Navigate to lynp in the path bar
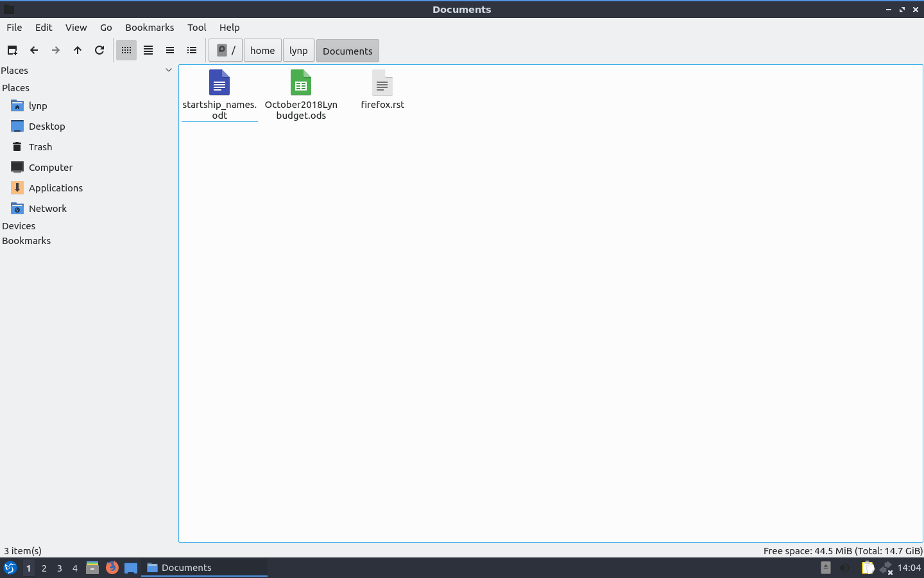924x578 pixels. pyautogui.click(x=298, y=51)
